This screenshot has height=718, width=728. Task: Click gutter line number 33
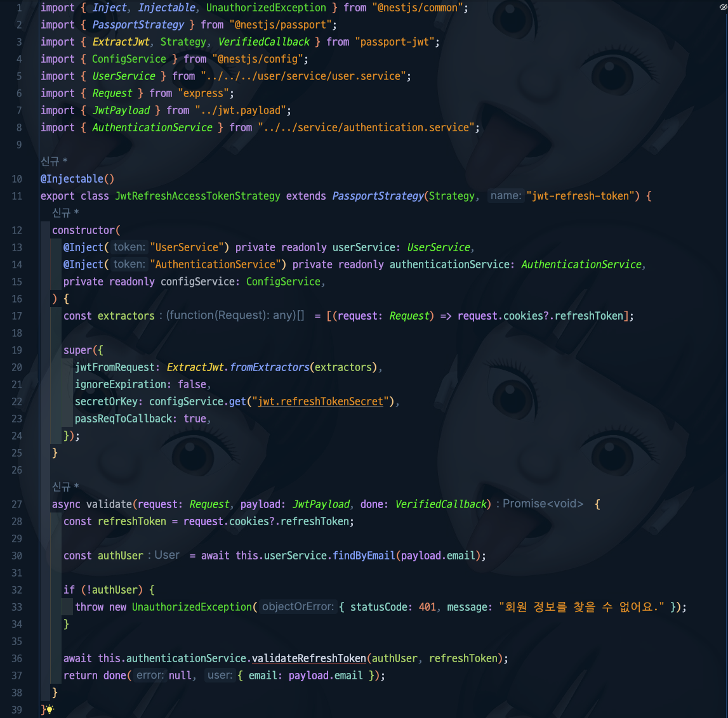pyautogui.click(x=17, y=607)
